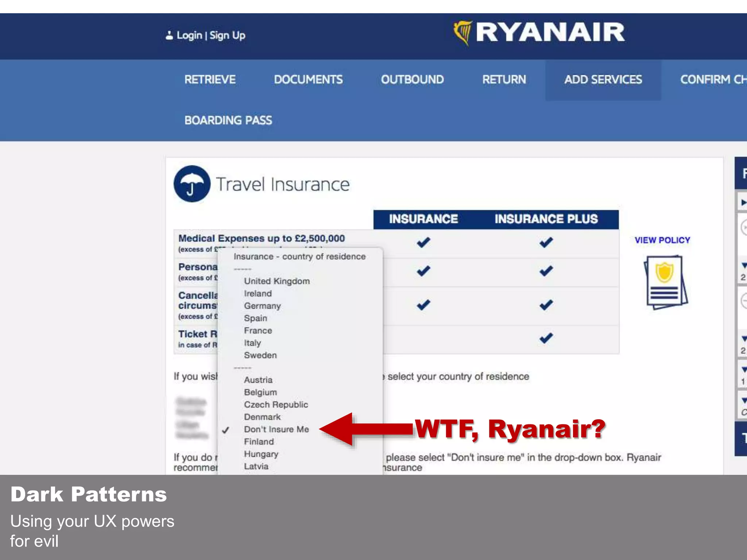Screen dimensions: 747x560
Task: Click the Insurance checkmark for Medical Expenses
Action: pyautogui.click(x=423, y=242)
